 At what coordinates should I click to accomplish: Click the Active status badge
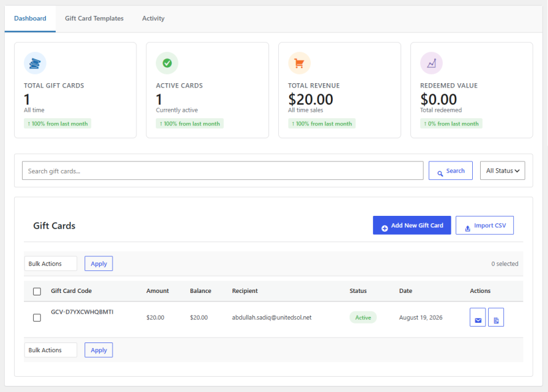tap(363, 317)
